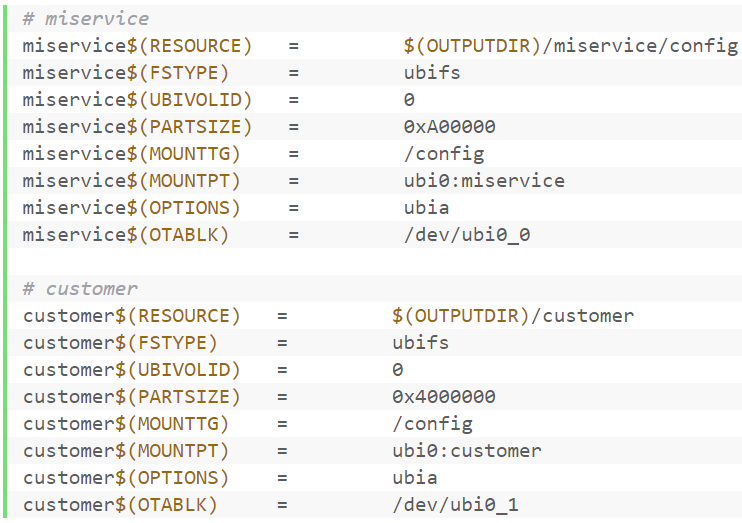Click the $(OUTPUTDIR)/miservice/config value
This screenshot has height=523, width=742.
point(571,46)
